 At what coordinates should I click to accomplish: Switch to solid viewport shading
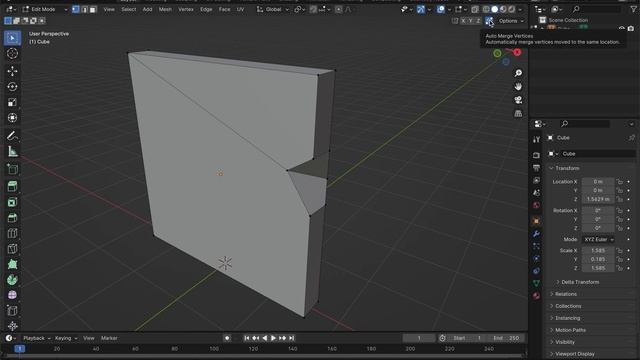[494, 9]
